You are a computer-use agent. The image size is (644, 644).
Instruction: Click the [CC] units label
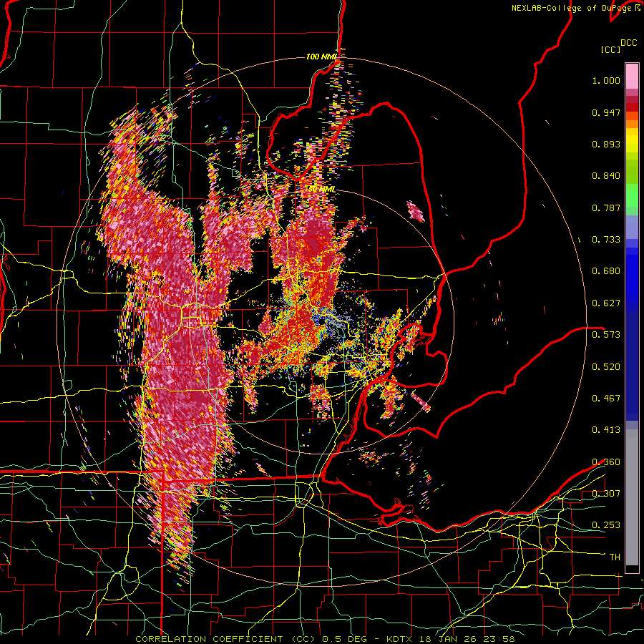click(611, 49)
